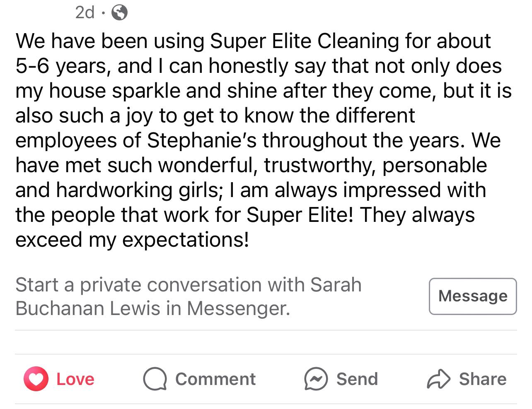Open the post via the 2d timestamp

click(85, 13)
